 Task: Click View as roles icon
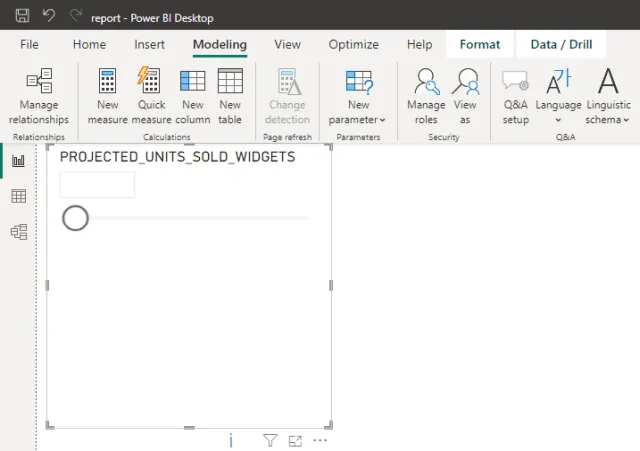[x=465, y=81]
